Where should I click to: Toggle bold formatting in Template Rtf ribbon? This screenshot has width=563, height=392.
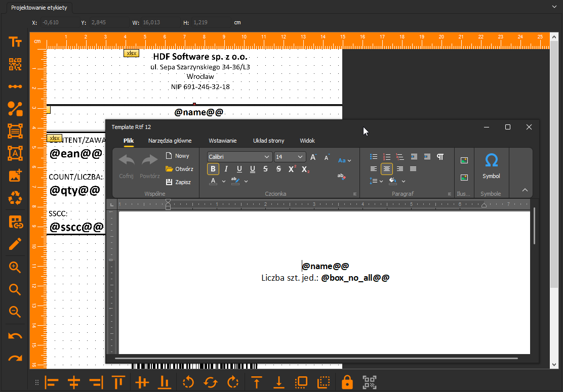[213, 169]
